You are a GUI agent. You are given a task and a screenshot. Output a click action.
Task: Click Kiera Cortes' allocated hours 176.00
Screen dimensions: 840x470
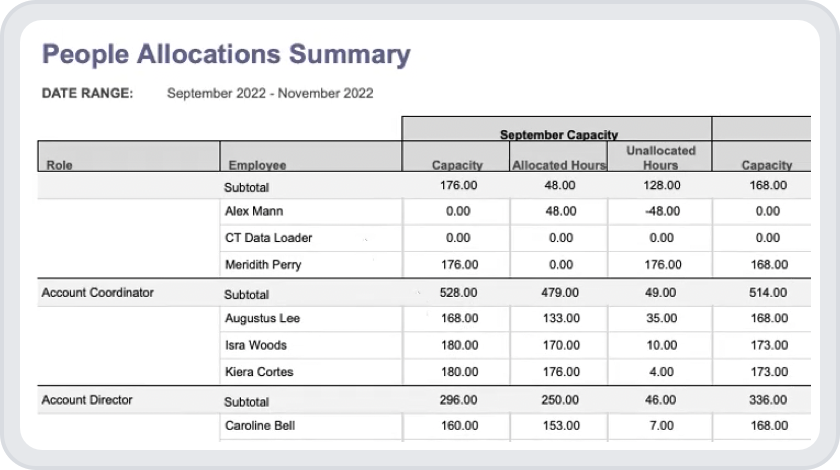(561, 372)
